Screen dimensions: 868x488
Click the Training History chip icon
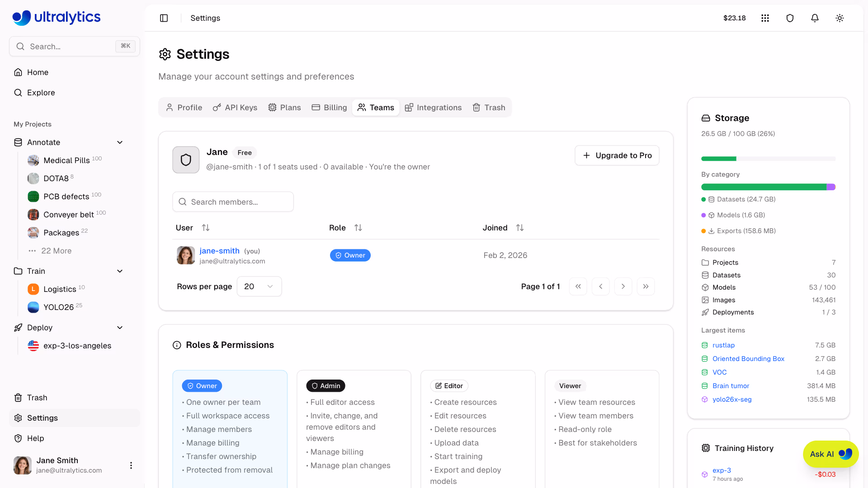(706, 448)
